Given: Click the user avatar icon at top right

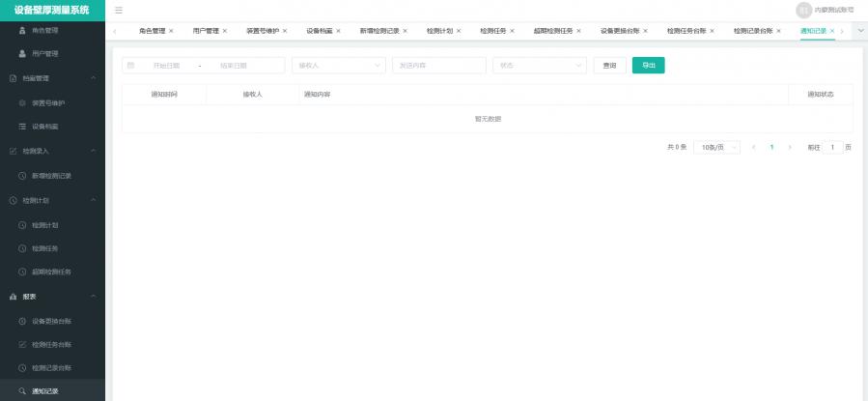Looking at the screenshot, I should point(803,10).
